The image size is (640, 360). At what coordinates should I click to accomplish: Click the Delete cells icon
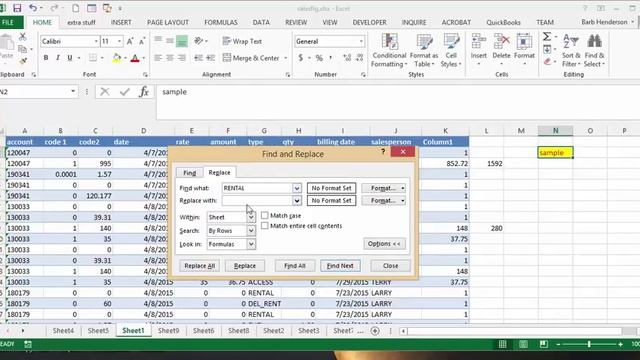pyautogui.click(x=501, y=42)
